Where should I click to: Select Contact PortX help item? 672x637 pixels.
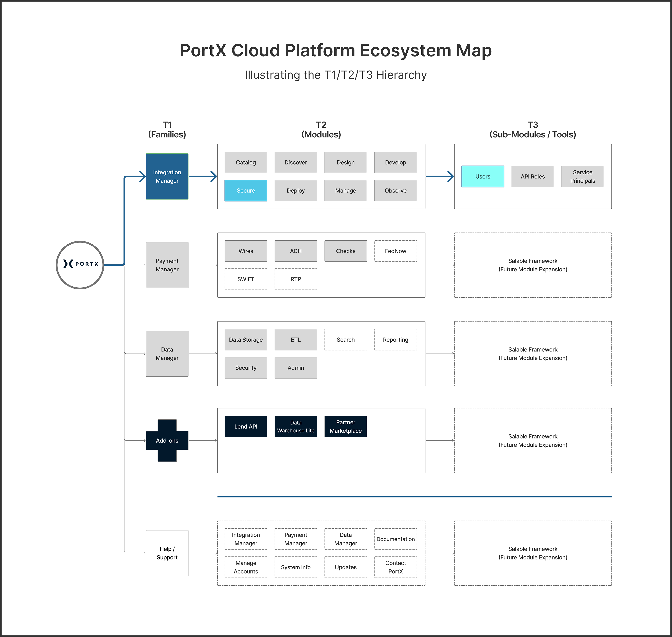point(395,567)
